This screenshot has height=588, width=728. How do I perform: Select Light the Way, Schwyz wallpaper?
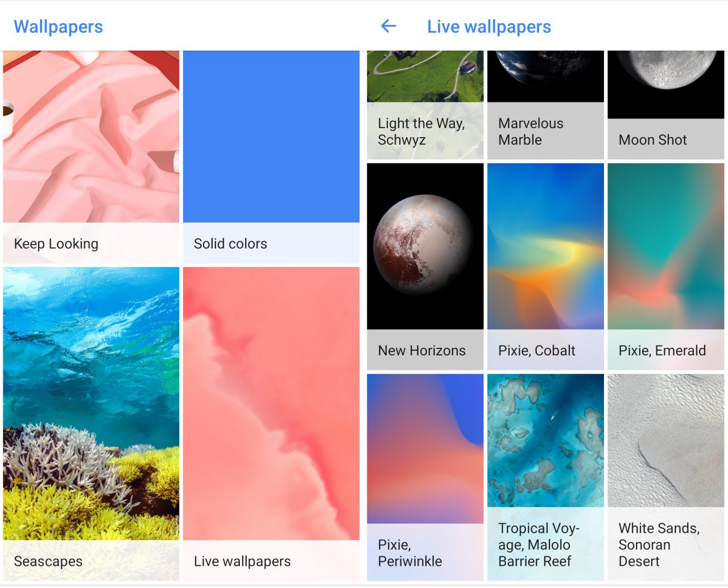(x=425, y=105)
